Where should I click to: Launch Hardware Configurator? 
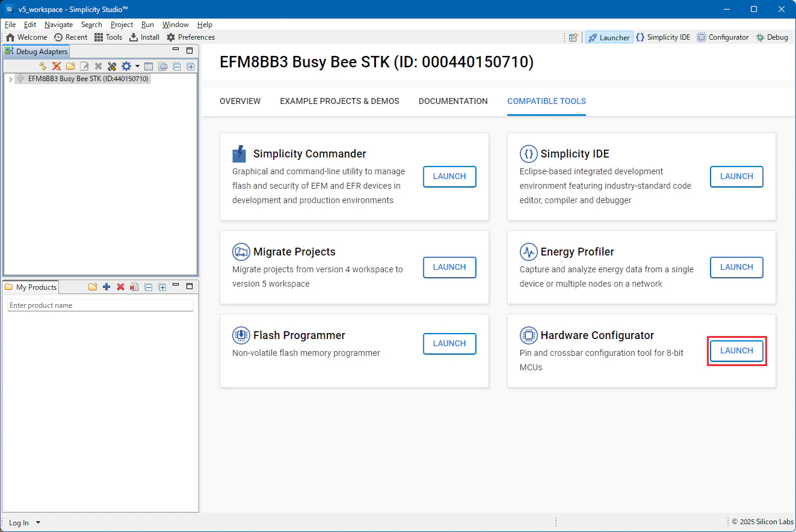pos(736,351)
